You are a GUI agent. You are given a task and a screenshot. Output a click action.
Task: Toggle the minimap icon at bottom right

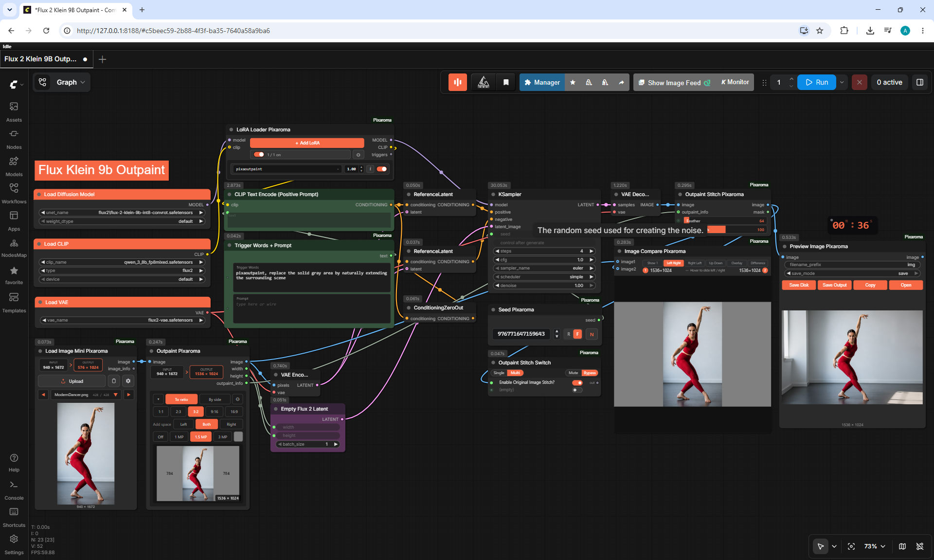click(x=902, y=546)
